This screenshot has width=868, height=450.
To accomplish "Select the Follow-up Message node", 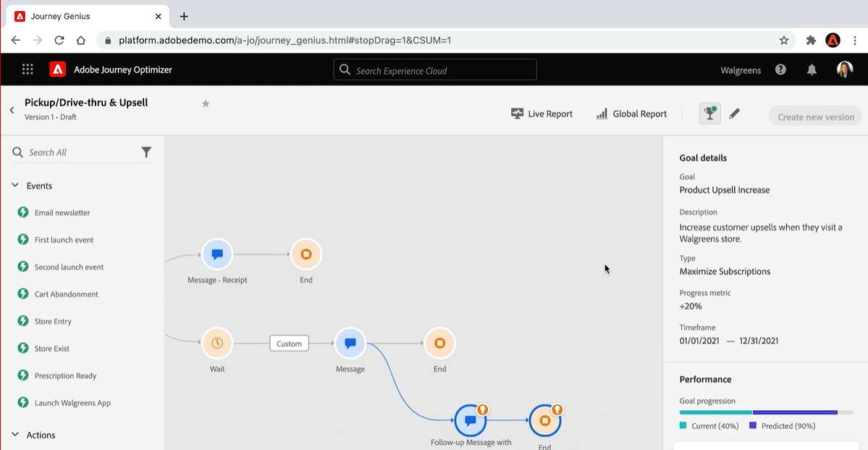I will click(x=471, y=420).
